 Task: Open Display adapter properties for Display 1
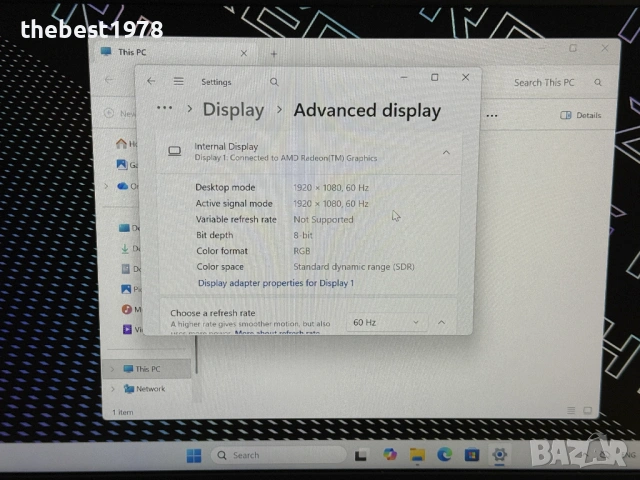[x=275, y=283]
